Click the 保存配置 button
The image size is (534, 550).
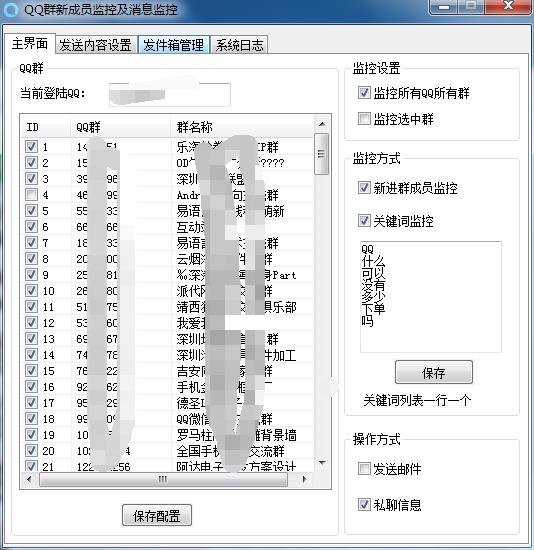(157, 516)
